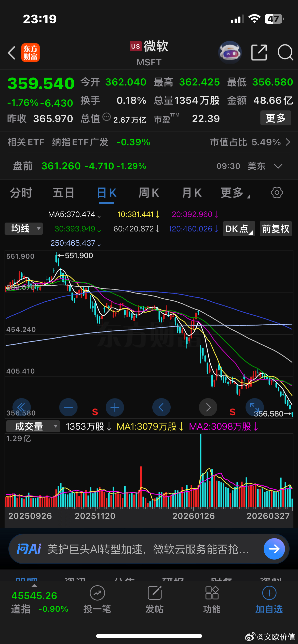Tap the 359.540 current price
The image size is (298, 644).
(41, 83)
